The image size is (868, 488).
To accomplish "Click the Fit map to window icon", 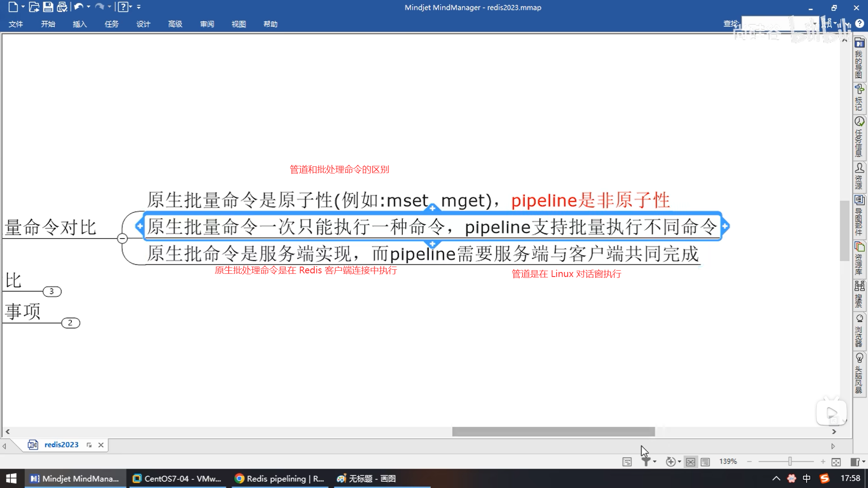I will coord(836,461).
